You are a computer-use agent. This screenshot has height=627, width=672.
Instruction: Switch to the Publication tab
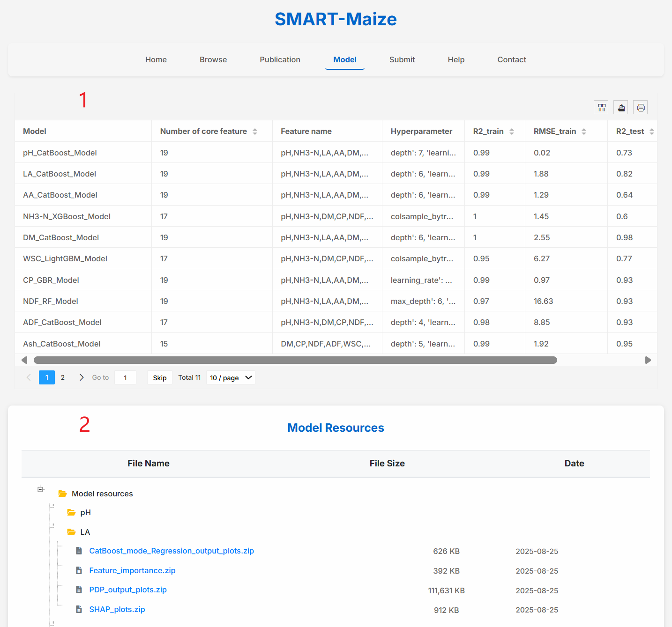[x=280, y=60]
